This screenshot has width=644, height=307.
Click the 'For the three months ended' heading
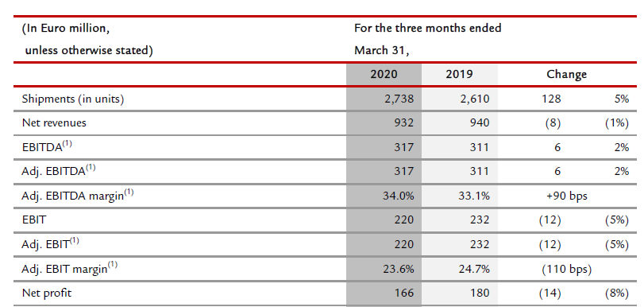(x=427, y=28)
